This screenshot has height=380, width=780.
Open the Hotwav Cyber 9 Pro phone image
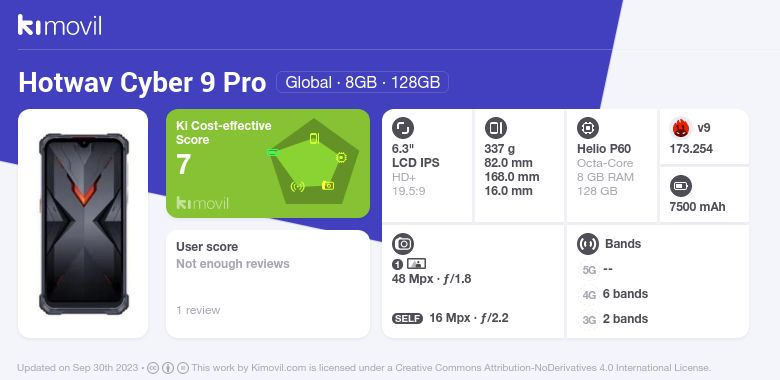coord(84,224)
